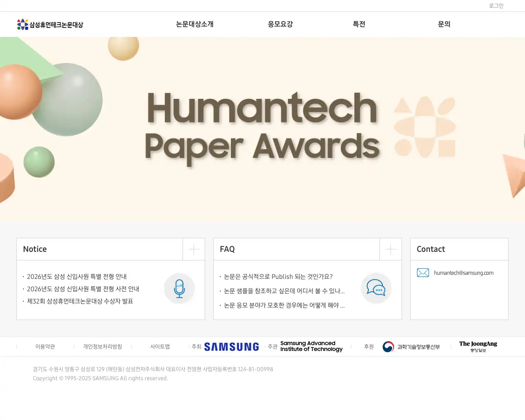525x420 pixels.
Task: Click the envelope icon in Contact panel
Action: click(x=423, y=273)
